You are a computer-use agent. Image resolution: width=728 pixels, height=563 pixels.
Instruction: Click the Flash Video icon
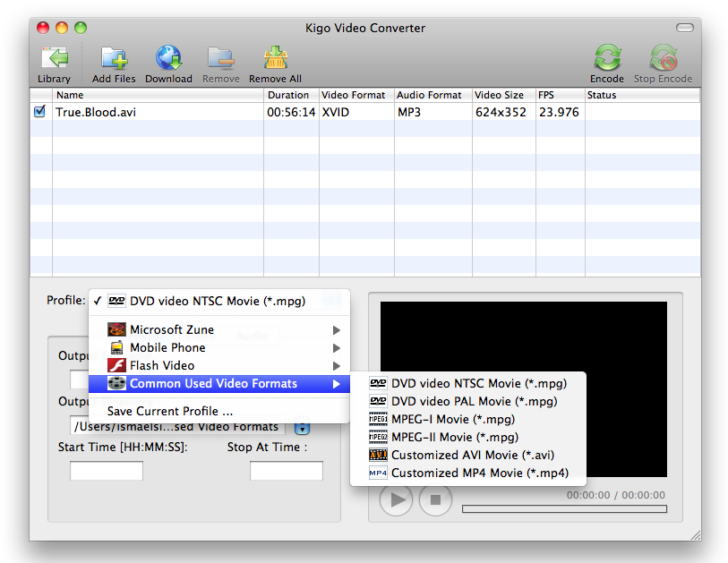tap(116, 366)
